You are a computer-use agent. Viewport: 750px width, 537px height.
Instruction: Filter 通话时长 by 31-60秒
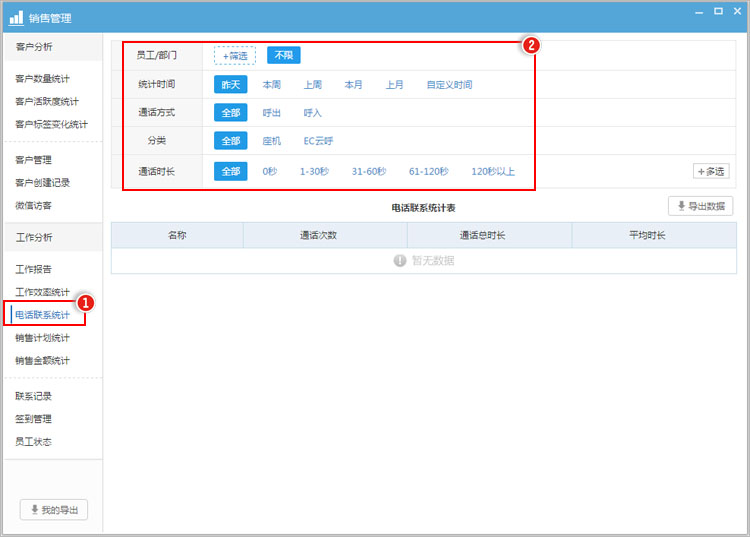click(369, 171)
